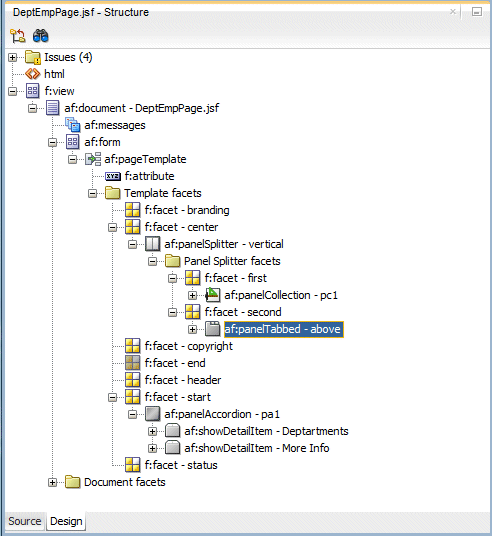This screenshot has width=492, height=536.
Task: Collapse the f:facet - start node
Action: tap(112, 398)
